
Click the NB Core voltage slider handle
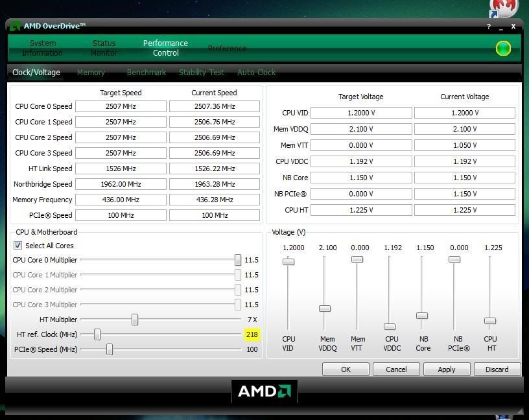tap(422, 316)
